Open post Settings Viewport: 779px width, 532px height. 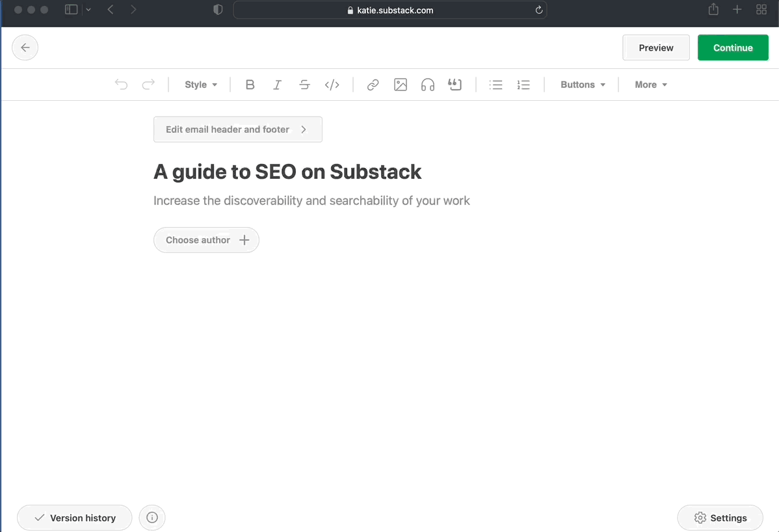[720, 518]
